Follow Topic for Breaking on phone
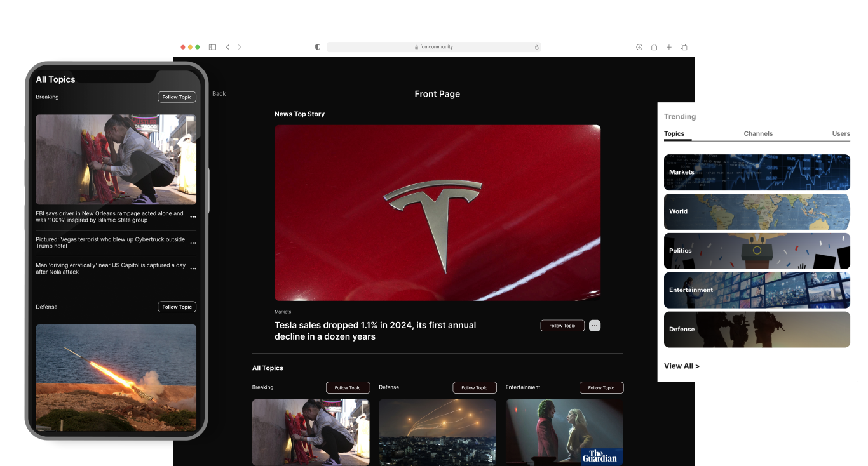Screen dimensions: 868x466 tap(177, 97)
